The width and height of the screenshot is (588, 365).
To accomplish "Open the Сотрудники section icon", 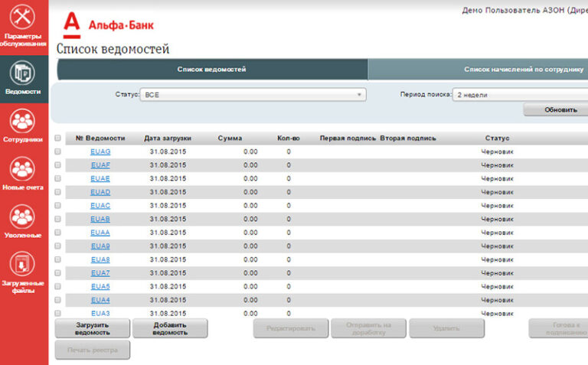I will tap(22, 122).
